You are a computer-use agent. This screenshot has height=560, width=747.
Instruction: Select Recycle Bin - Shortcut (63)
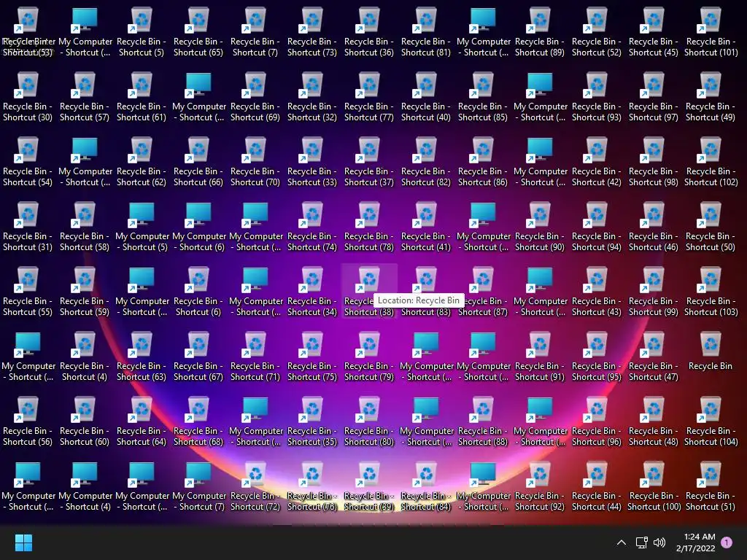[x=142, y=357]
